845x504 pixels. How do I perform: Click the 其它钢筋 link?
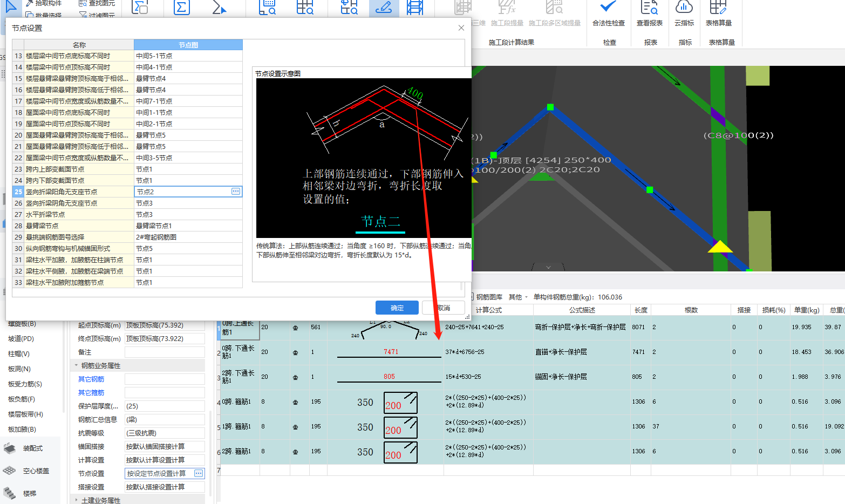pos(91,379)
